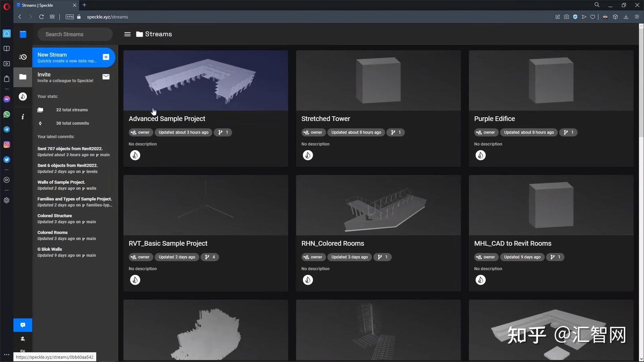Open the Streams | Speckle browser tab
This screenshot has height=362, width=644.
click(x=47, y=5)
